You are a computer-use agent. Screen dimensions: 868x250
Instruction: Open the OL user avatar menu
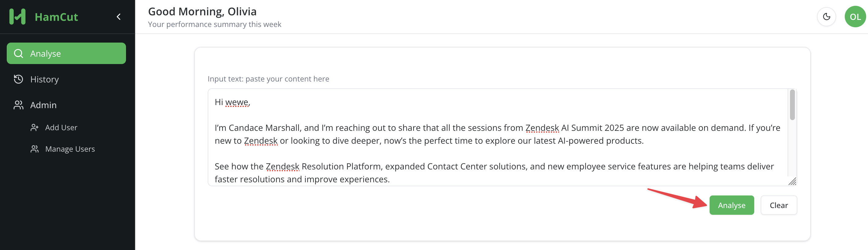pyautogui.click(x=855, y=17)
